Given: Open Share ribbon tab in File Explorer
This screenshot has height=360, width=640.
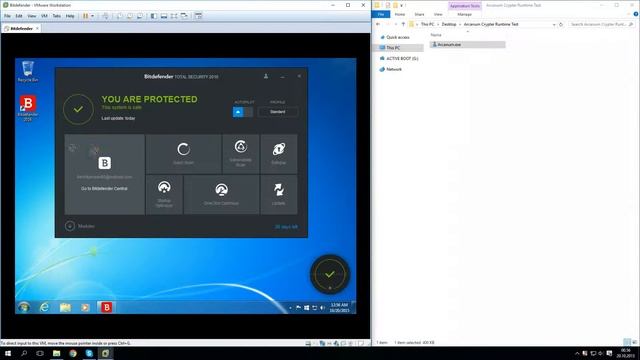Looking at the screenshot, I should pyautogui.click(x=419, y=14).
